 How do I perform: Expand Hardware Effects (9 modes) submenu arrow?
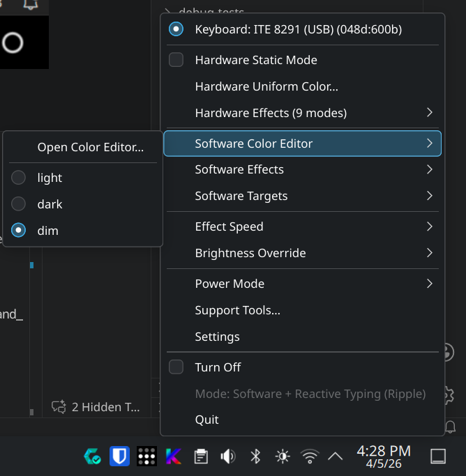(429, 113)
